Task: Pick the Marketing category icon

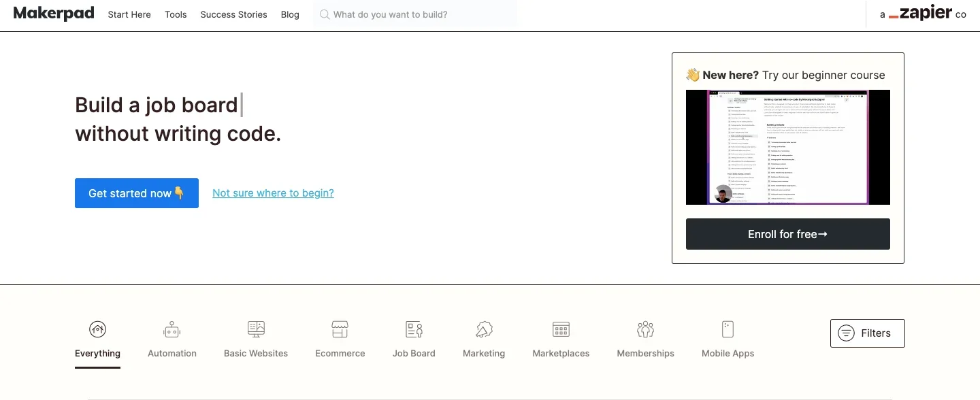Action: [x=484, y=330]
